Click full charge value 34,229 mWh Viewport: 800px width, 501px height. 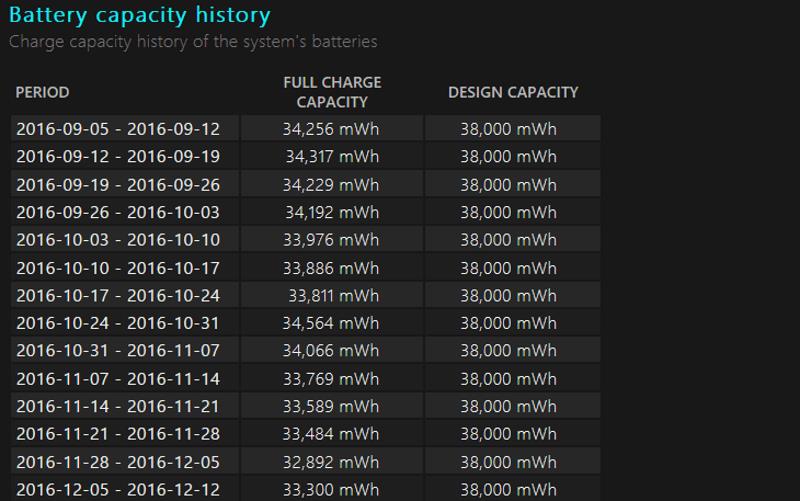(x=331, y=185)
